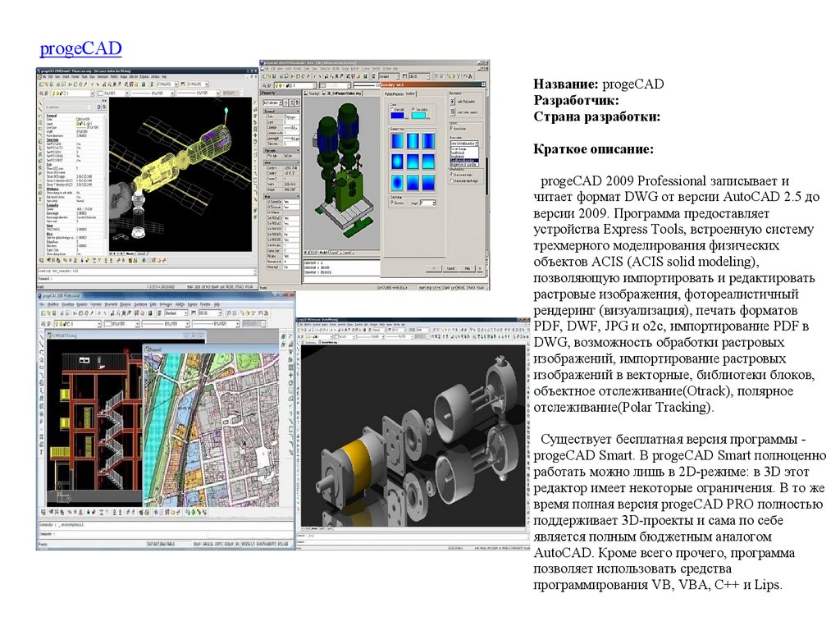Open Standard text style dropdown in building window

pyautogui.click(x=176, y=313)
